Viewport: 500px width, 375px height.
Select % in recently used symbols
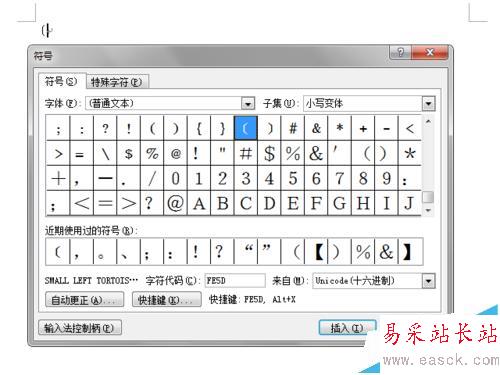(363, 252)
